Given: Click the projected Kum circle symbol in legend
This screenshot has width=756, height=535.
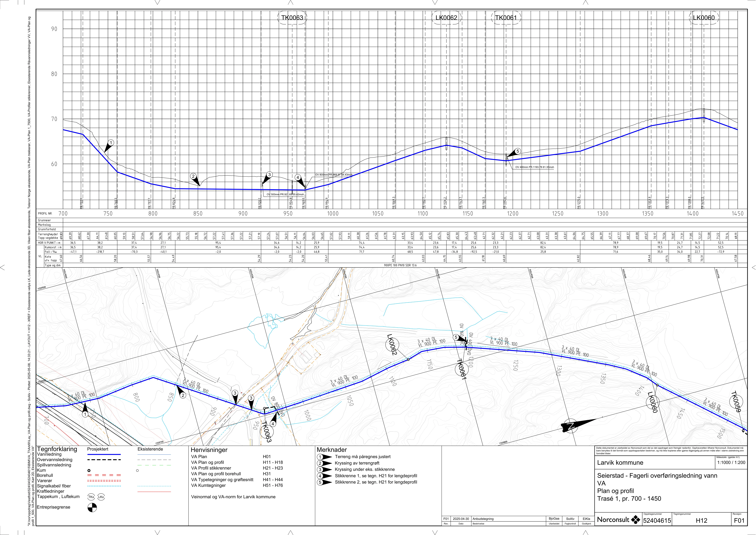Looking at the screenshot, I should click(x=89, y=470).
